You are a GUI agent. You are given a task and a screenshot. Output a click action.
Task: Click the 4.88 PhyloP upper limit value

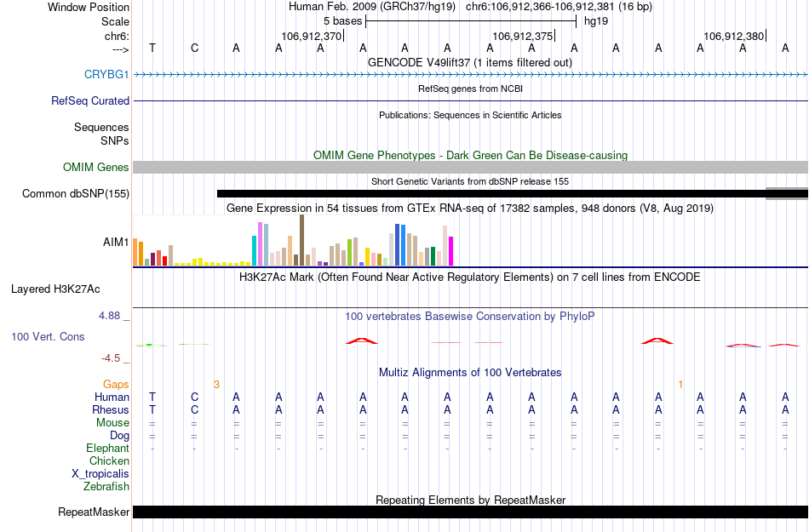click(x=109, y=316)
